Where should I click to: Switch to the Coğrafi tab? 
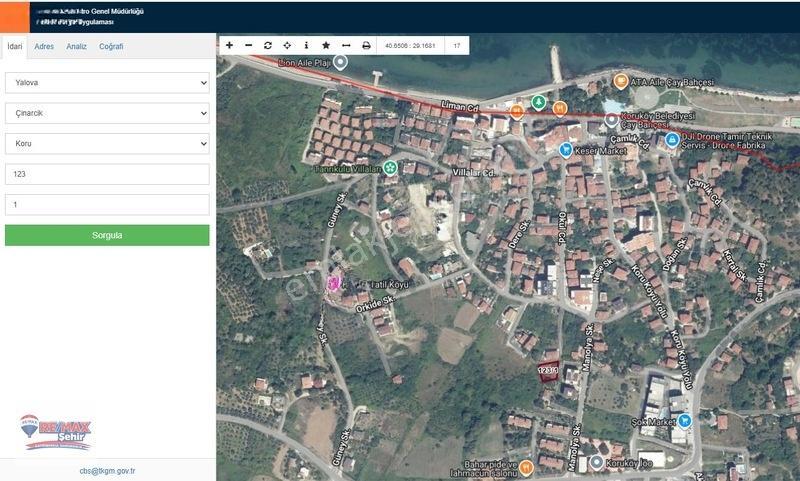(111, 46)
